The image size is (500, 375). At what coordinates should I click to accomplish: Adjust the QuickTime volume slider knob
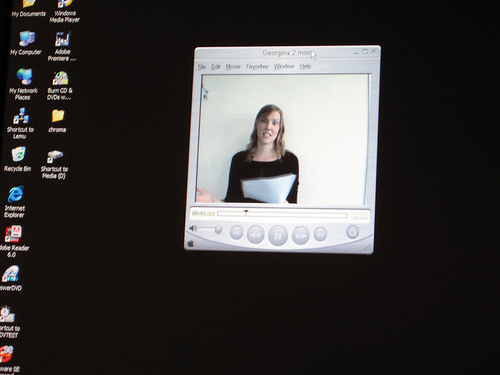coord(218,229)
